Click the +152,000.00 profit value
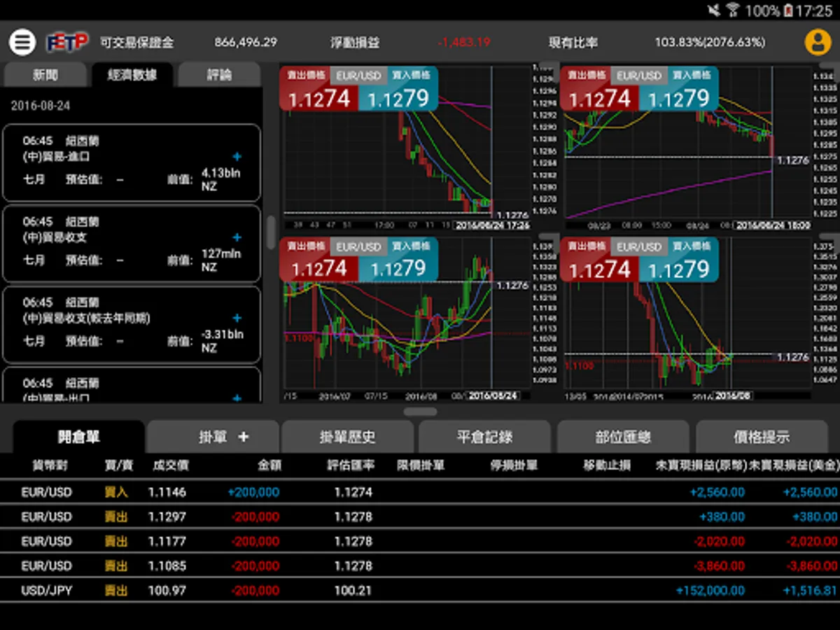The image size is (840, 630). (710, 590)
